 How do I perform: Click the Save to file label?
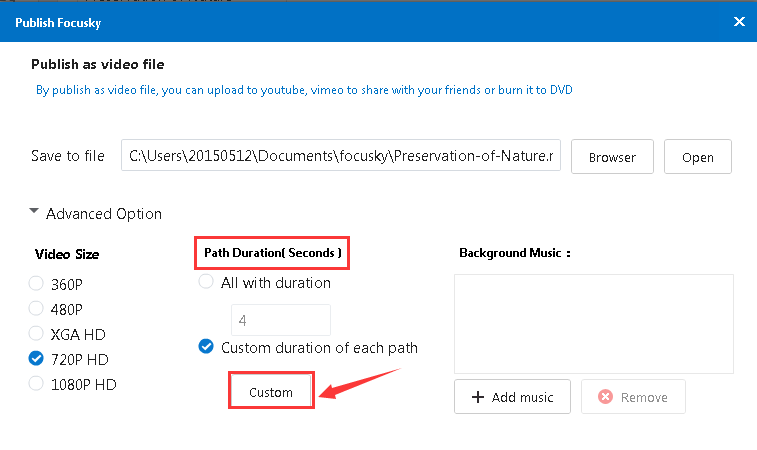[68, 156]
